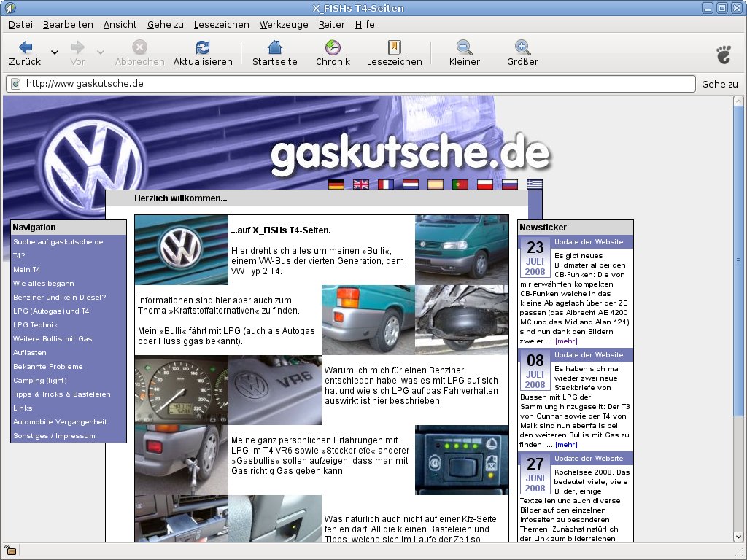Open the Datei menu
The height and width of the screenshot is (560, 747).
[20, 24]
